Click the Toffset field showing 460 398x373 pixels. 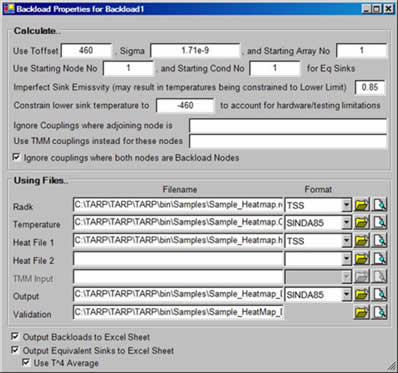pyautogui.click(x=86, y=51)
